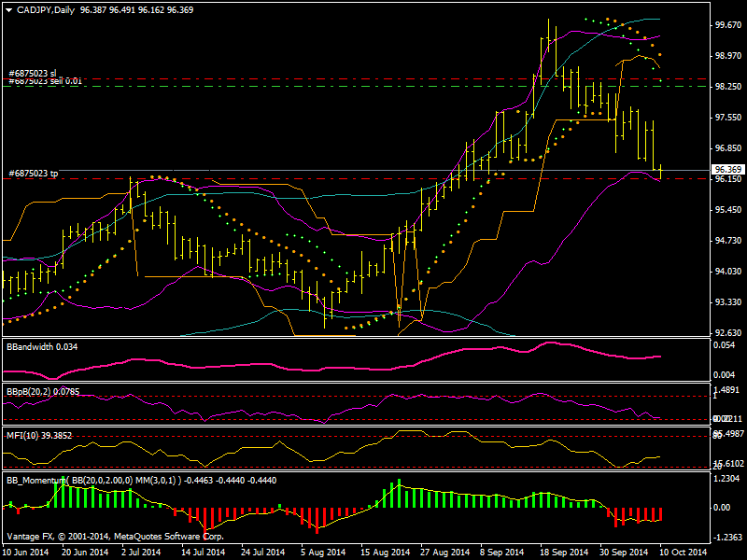Screen dimensions: 747x560
Task: Click the BBandwidth 0.034 indicator label
Action: (x=42, y=346)
